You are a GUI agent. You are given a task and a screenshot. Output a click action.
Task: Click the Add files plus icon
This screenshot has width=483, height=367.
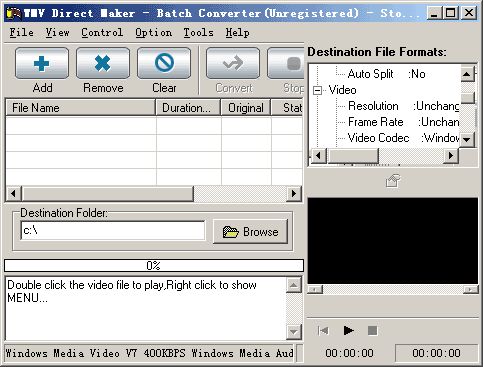click(x=42, y=63)
